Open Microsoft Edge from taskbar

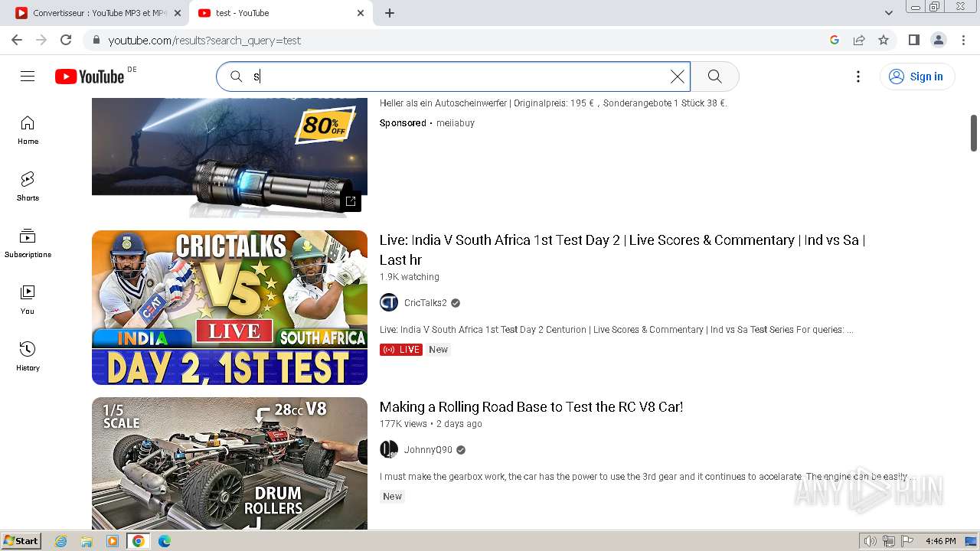165,541
